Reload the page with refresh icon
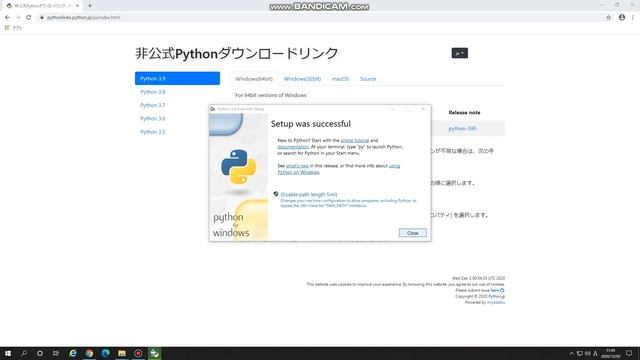 tap(29, 18)
